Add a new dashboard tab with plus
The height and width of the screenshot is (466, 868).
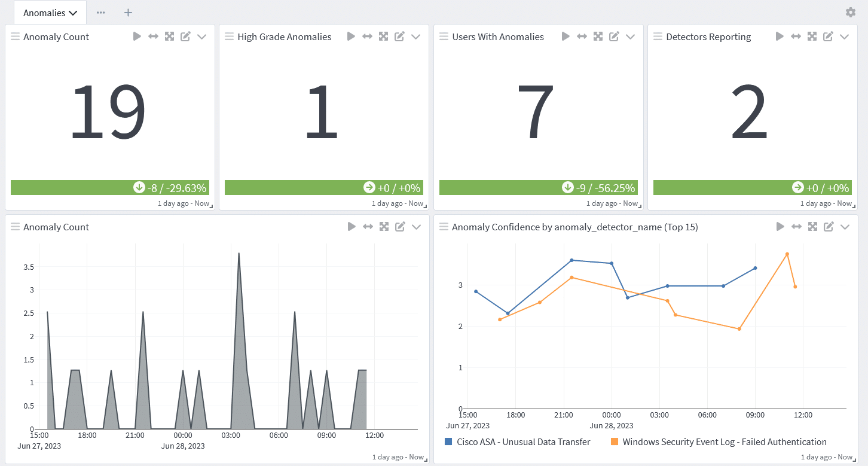click(x=128, y=13)
